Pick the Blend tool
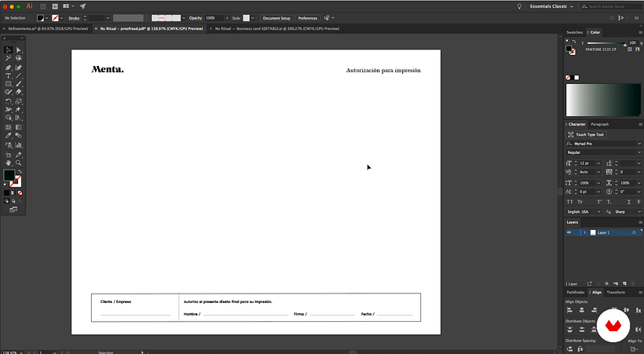 click(19, 136)
